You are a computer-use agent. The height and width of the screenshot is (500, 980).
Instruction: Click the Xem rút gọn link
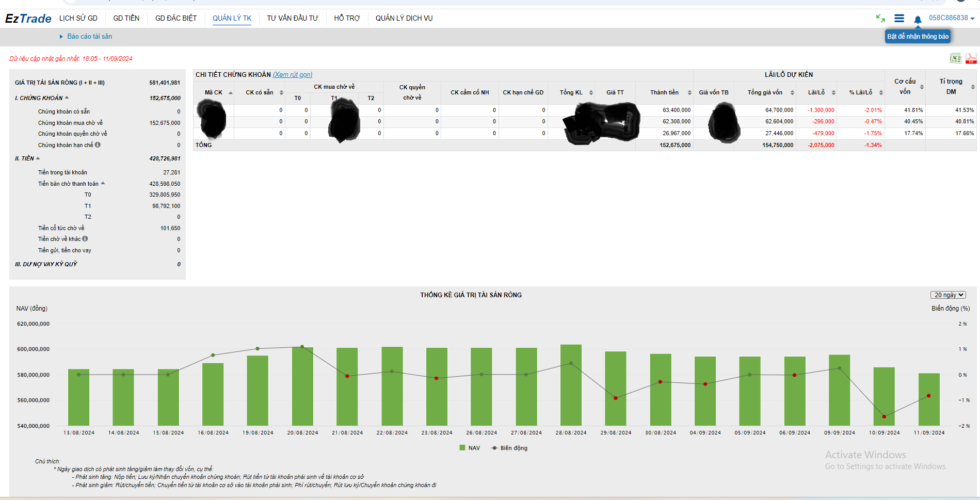click(x=293, y=75)
